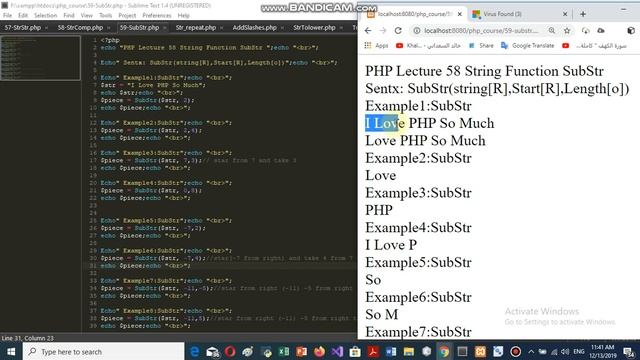
Task: Show hidden system tray icons
Action: (x=531, y=351)
